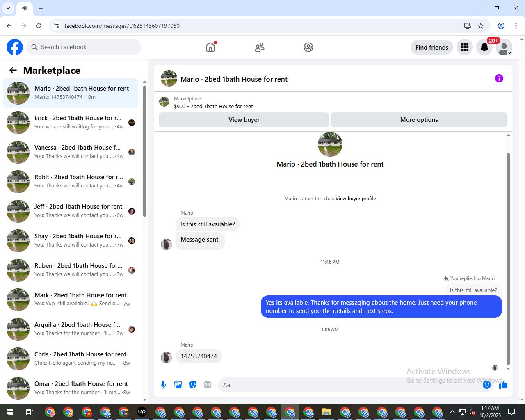Click the quoted 'Is this still available?' reply preview
The image size is (525, 420).
coord(473,290)
